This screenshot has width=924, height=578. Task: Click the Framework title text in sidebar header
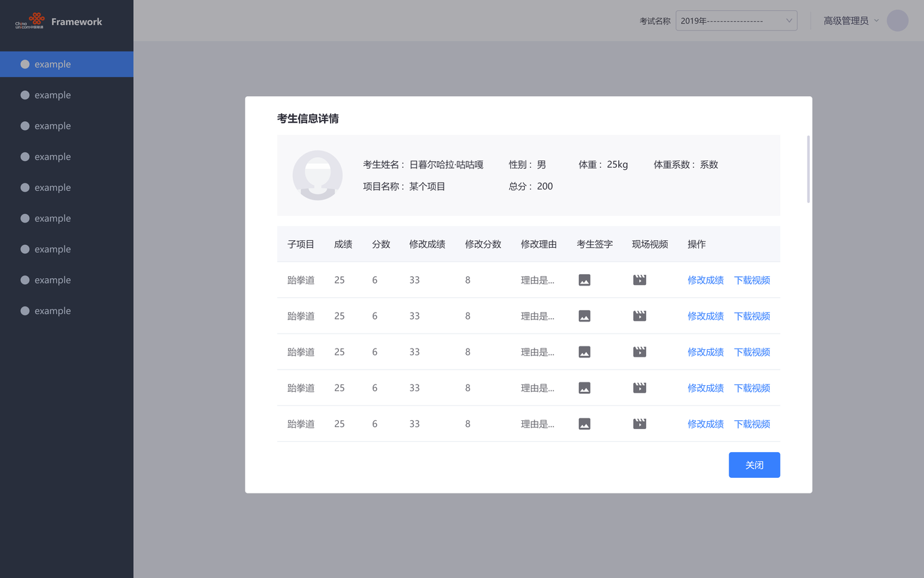76,22
